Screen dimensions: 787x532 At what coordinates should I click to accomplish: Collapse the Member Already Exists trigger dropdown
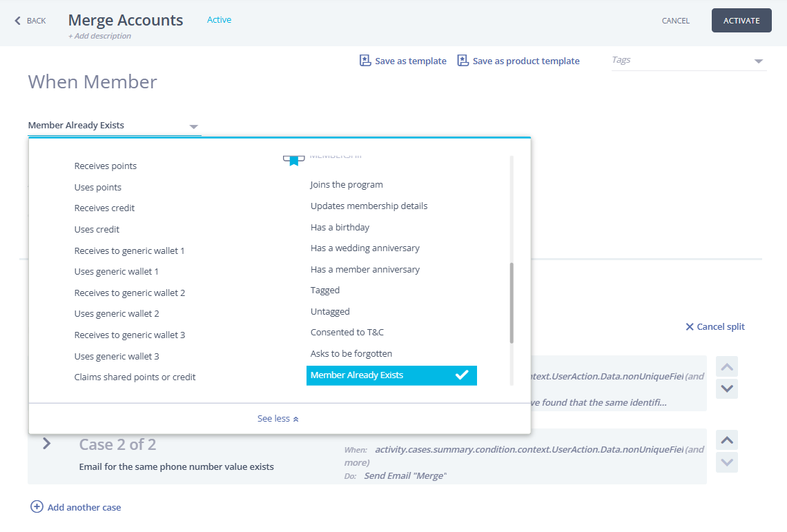[x=193, y=126]
